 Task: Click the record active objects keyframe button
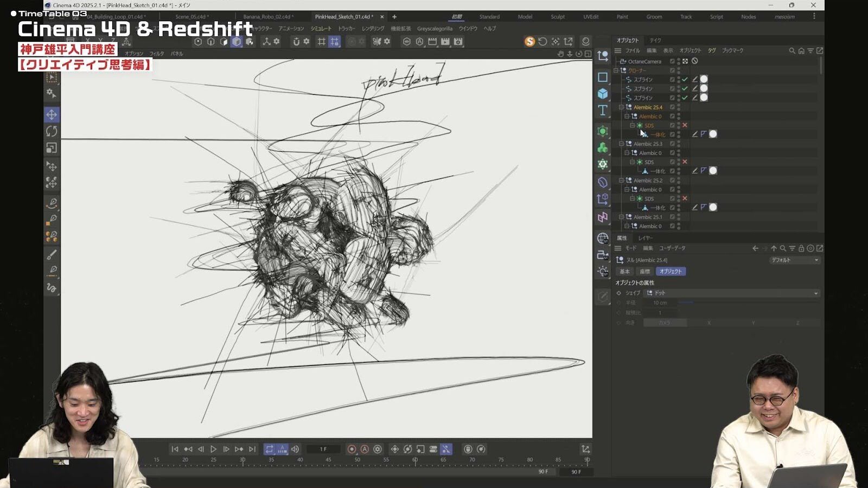(352, 449)
